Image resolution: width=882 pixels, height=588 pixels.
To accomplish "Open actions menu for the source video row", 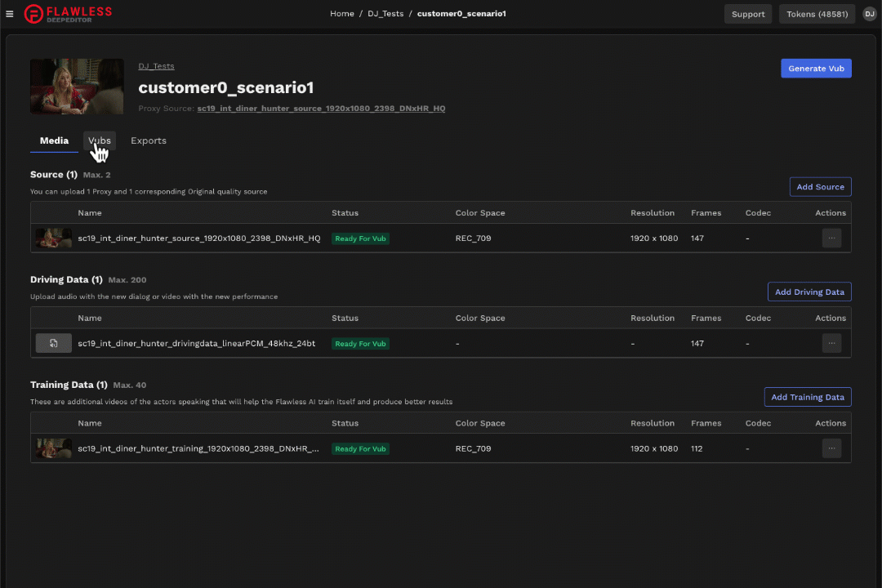I will pyautogui.click(x=831, y=238).
